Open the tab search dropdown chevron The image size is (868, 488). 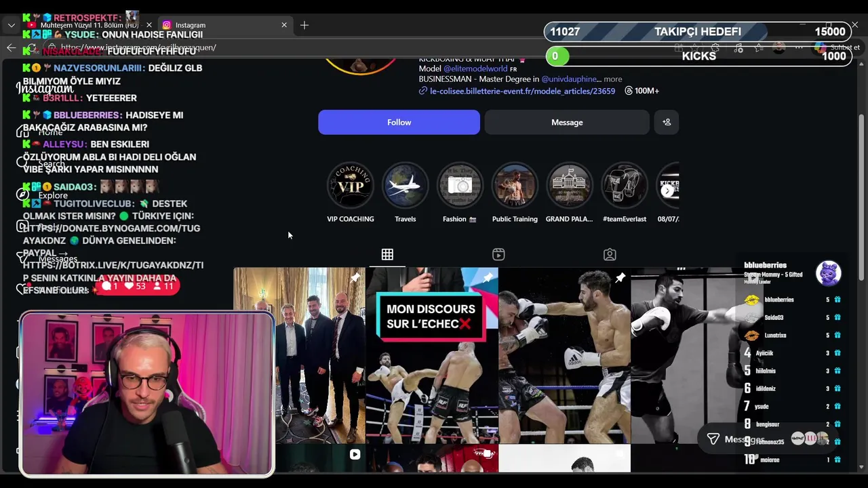point(12,25)
